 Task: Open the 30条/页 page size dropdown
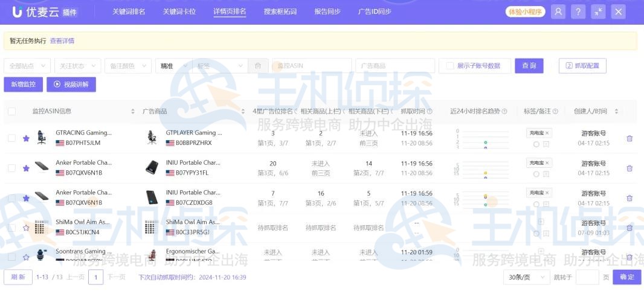tap(527, 278)
